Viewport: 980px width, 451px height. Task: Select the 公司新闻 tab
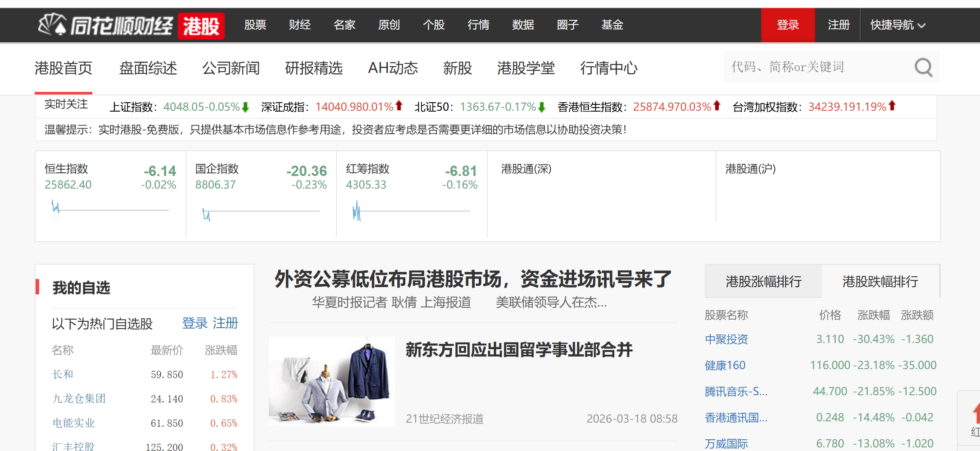pyautogui.click(x=231, y=68)
